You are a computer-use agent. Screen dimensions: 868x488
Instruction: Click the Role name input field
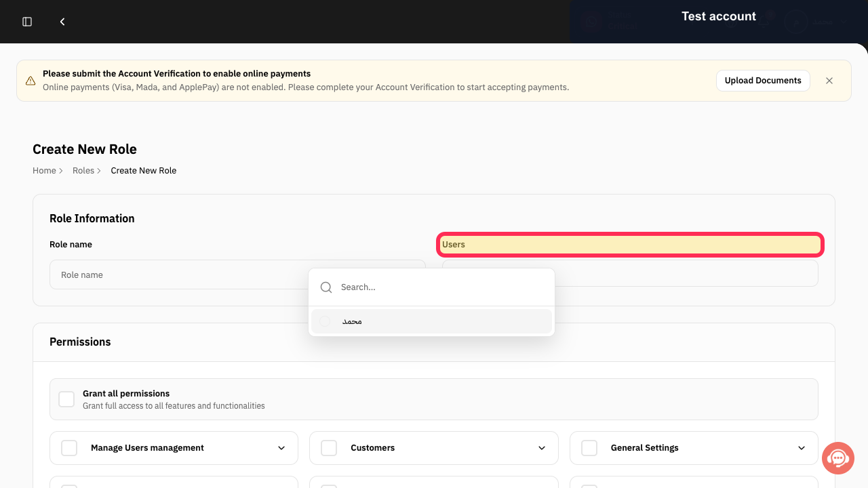coord(237,274)
